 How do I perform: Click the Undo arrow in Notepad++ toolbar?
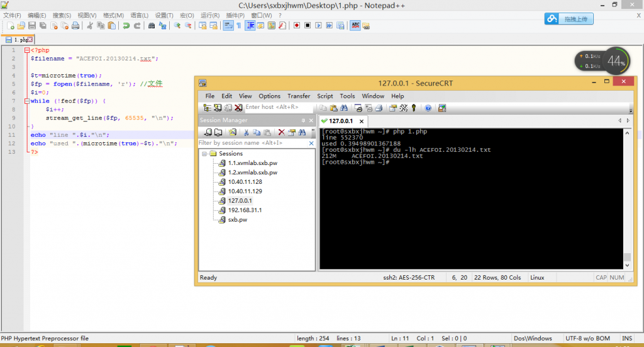pyautogui.click(x=126, y=26)
